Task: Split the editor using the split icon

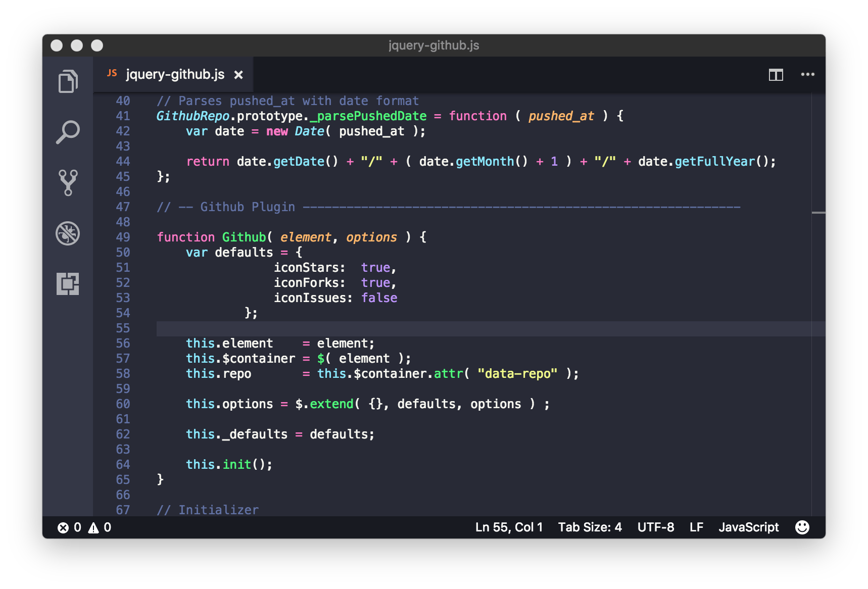Action: click(775, 74)
